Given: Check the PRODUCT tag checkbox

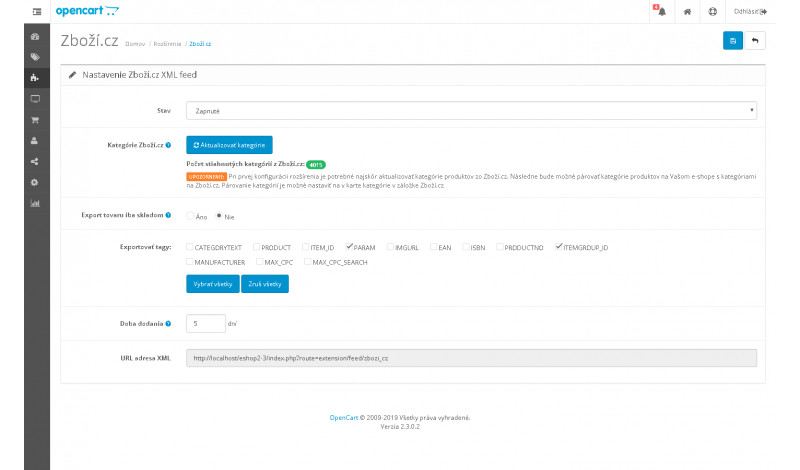Looking at the screenshot, I should tap(257, 247).
